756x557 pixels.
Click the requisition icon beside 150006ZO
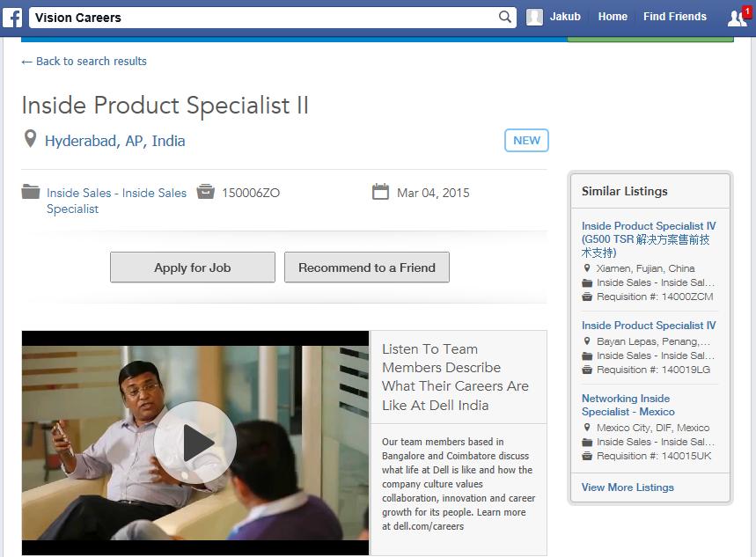click(205, 192)
